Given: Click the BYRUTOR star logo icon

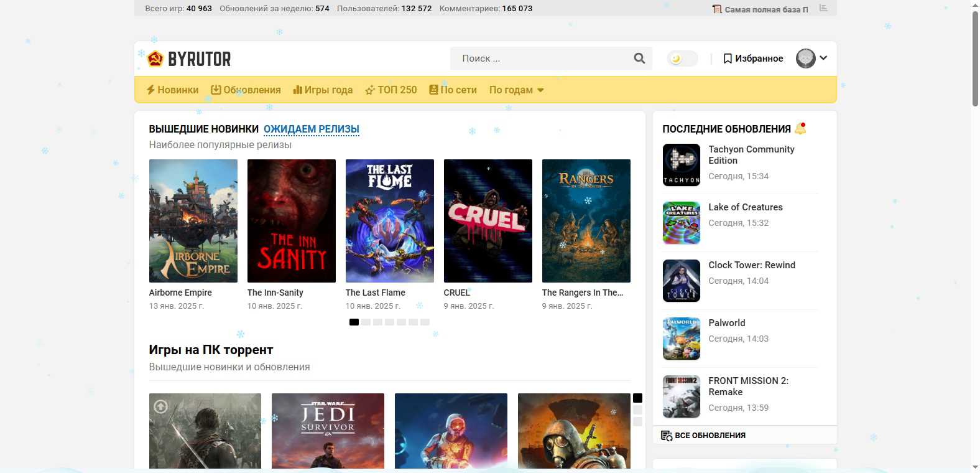Looking at the screenshot, I should [155, 59].
